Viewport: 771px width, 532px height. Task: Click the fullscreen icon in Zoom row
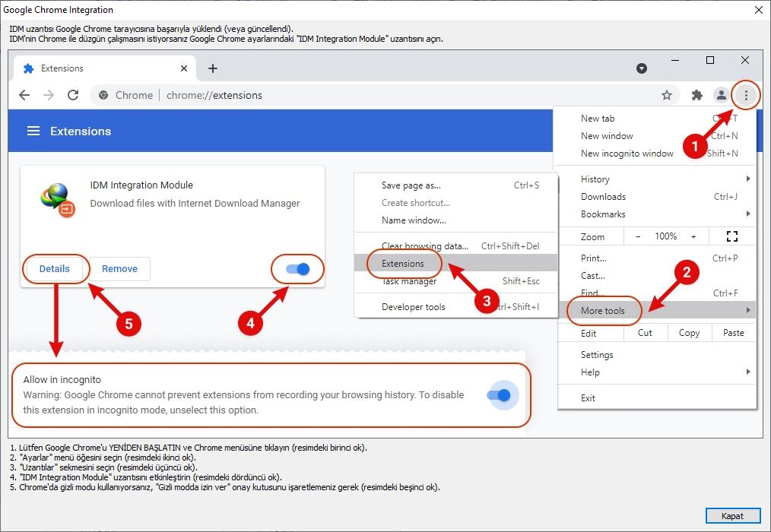[x=732, y=236]
